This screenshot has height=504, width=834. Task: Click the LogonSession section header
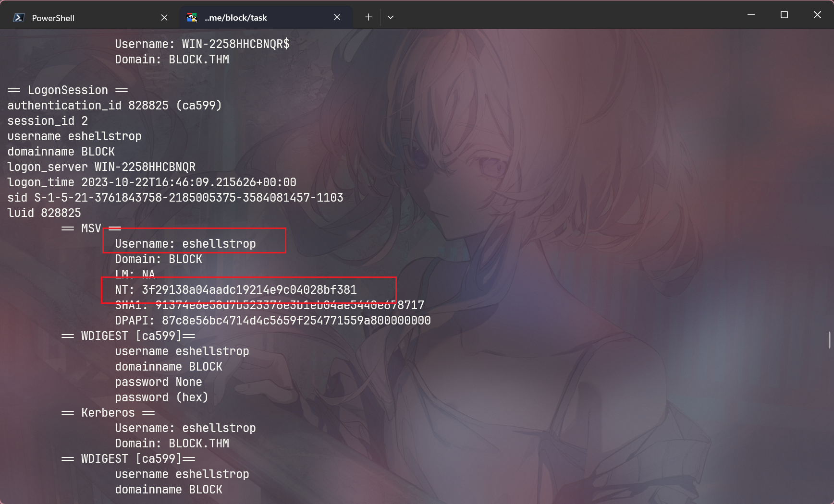click(x=68, y=90)
